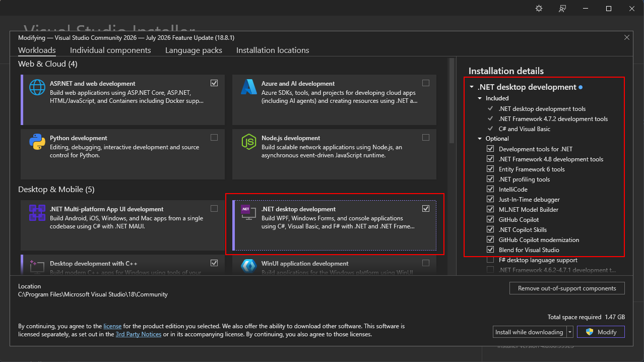Uncheck Development tools for .NET option
Image resolution: width=644 pixels, height=362 pixels.
click(490, 149)
